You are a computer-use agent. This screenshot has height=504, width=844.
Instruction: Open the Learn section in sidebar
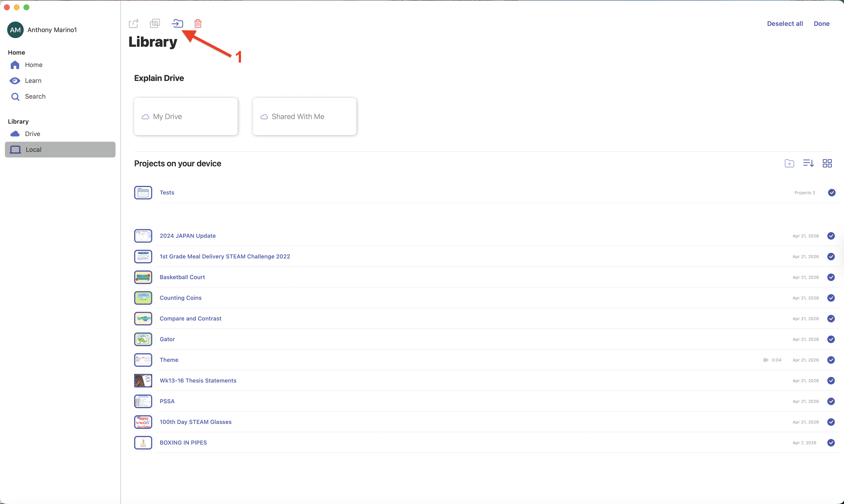click(x=33, y=81)
